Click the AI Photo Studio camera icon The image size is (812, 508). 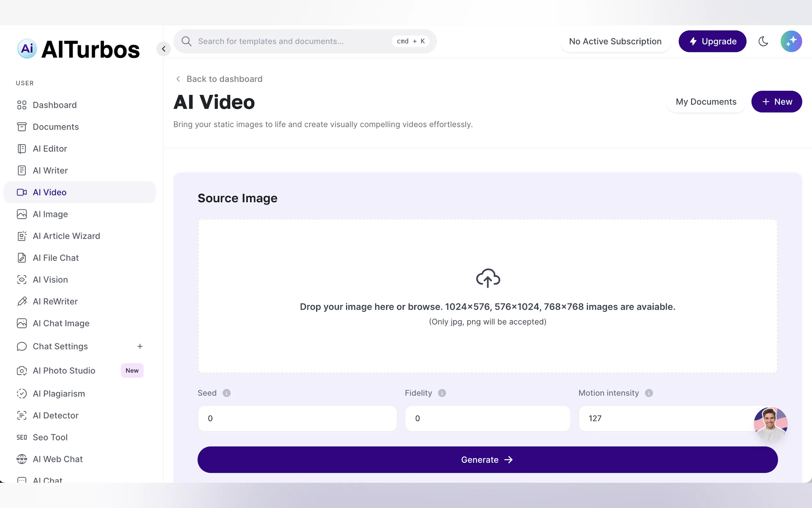click(22, 370)
